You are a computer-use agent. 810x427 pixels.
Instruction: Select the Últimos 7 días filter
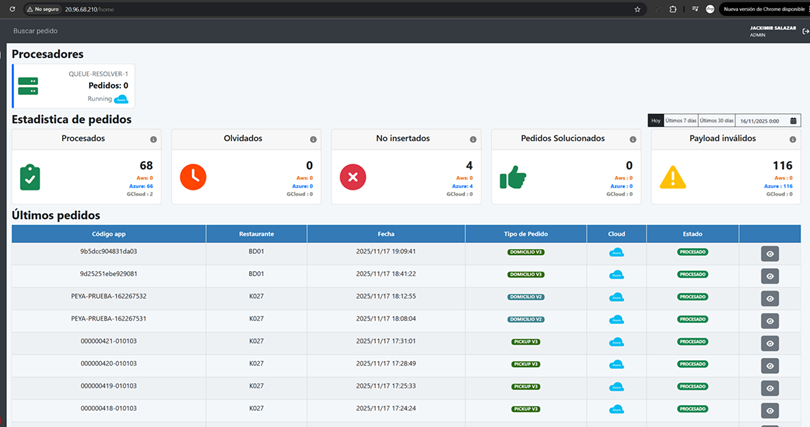point(681,120)
